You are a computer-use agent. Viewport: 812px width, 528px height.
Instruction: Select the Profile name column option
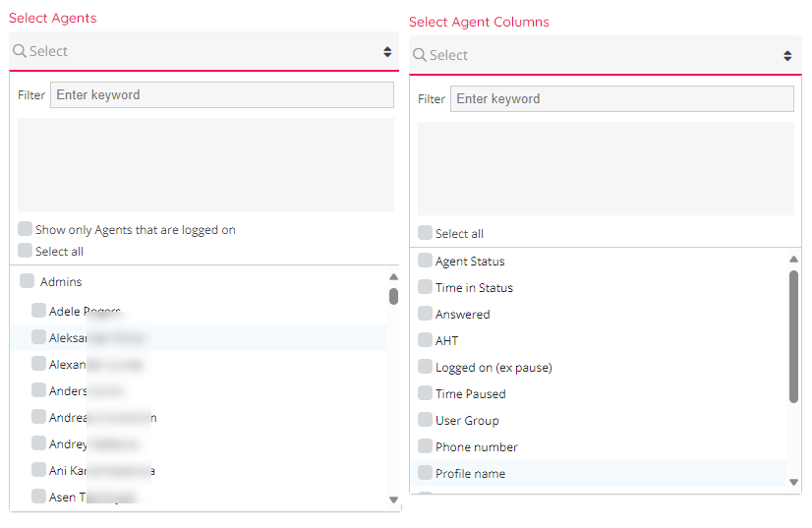(x=425, y=473)
